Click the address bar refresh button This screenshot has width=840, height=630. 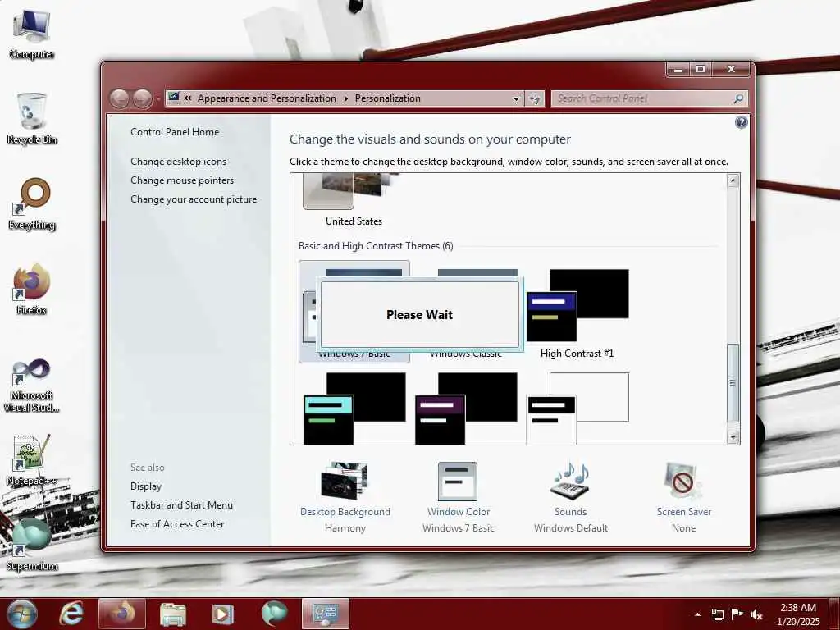(535, 98)
